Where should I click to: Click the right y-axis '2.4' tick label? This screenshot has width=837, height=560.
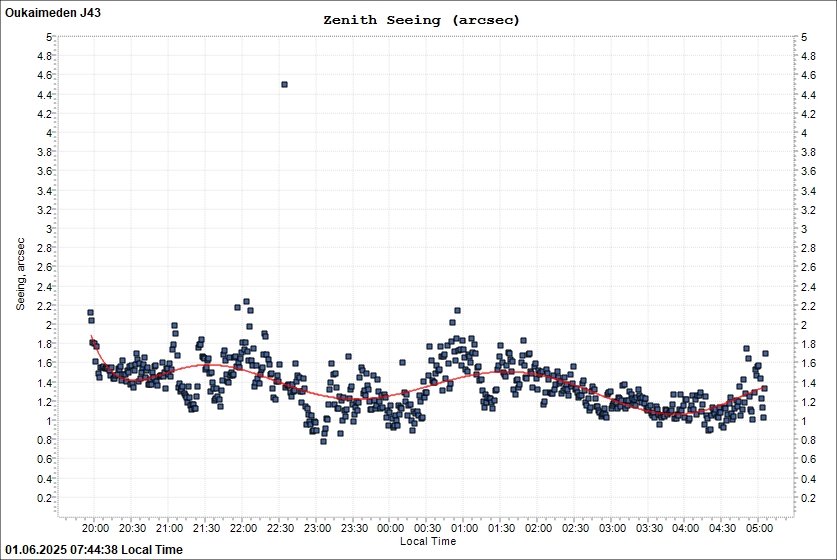coord(808,287)
